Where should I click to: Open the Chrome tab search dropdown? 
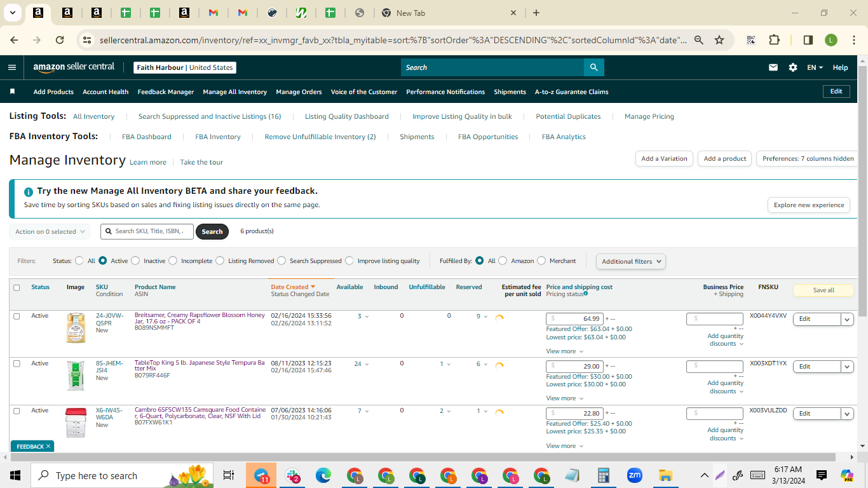coord(13,13)
